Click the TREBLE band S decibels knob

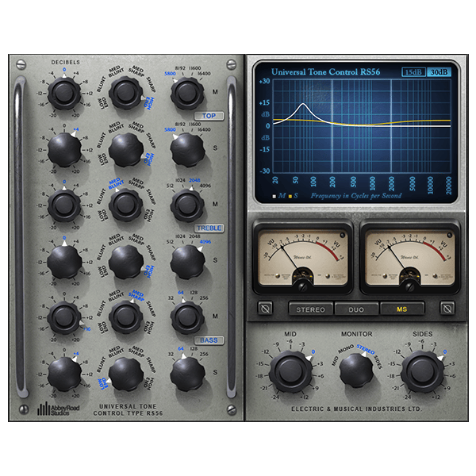[64, 262]
